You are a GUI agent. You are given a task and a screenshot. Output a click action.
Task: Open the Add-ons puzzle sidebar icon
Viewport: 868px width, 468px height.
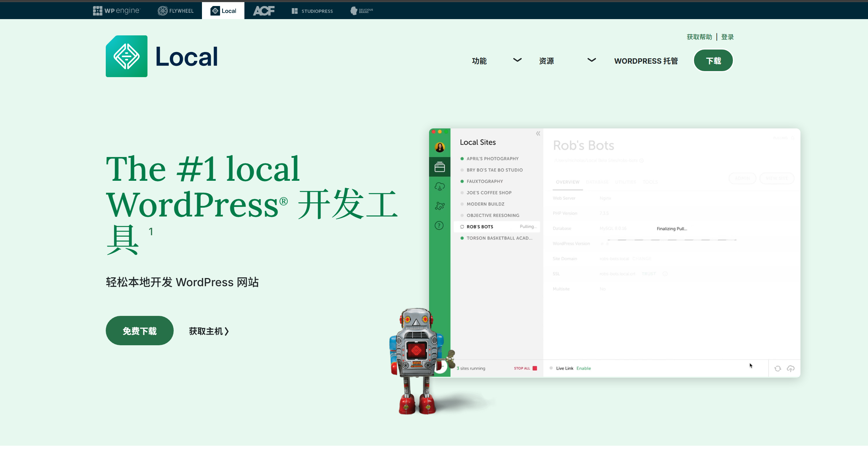(440, 206)
